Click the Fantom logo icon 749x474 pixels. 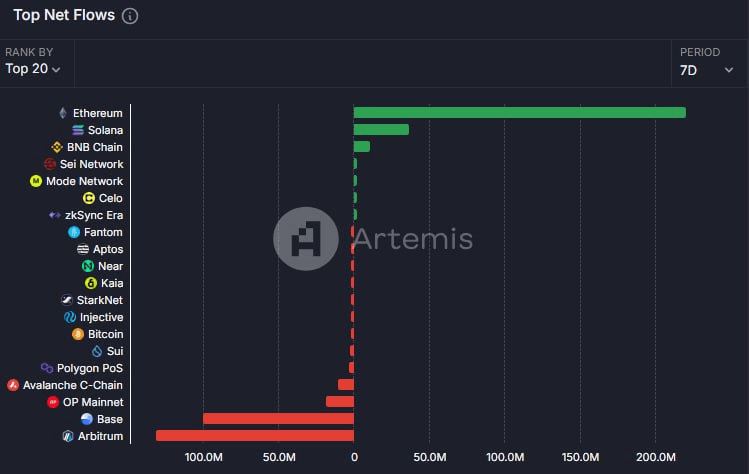[74, 232]
